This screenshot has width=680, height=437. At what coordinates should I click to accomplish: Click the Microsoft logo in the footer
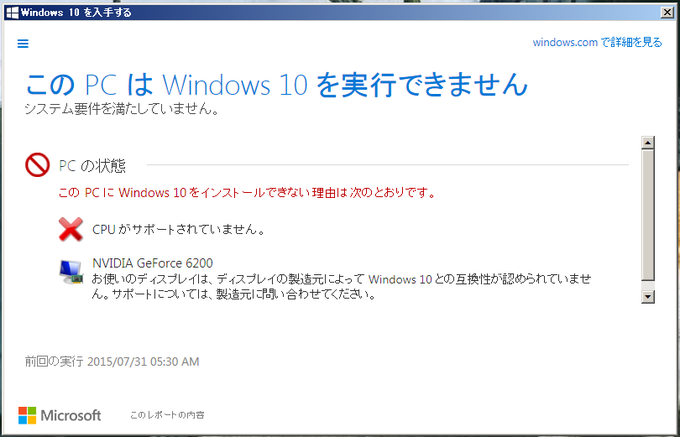pyautogui.click(x=59, y=415)
